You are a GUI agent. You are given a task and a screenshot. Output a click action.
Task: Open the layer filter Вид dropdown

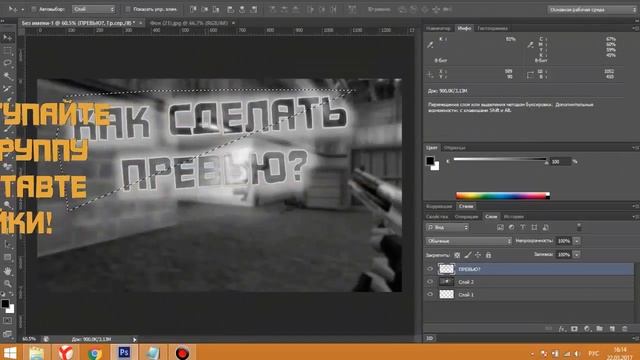point(448,227)
